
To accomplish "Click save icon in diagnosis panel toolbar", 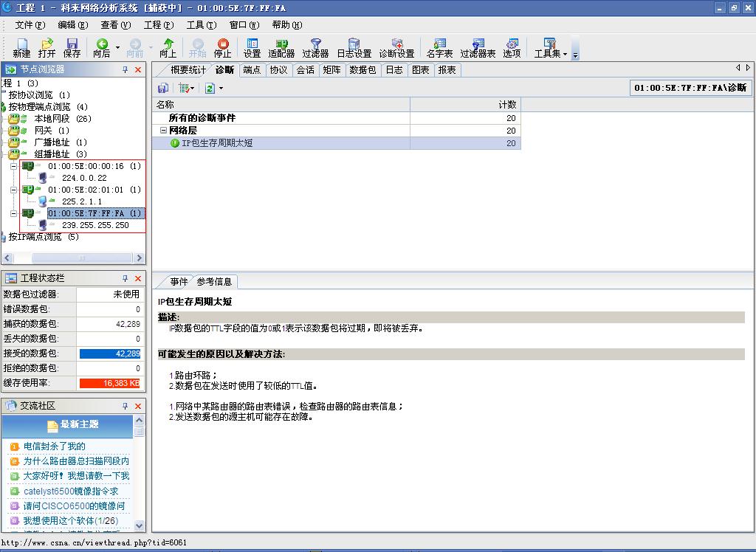I will click(x=163, y=88).
